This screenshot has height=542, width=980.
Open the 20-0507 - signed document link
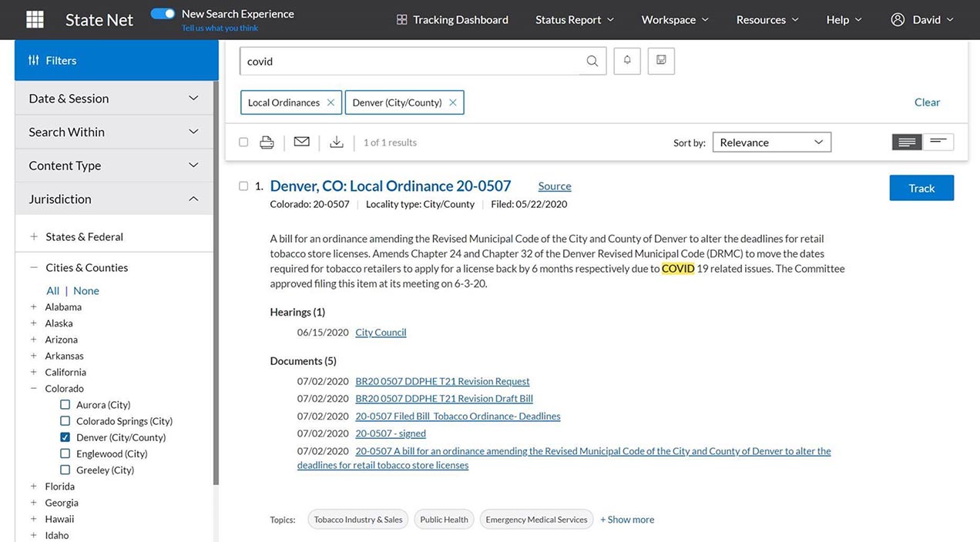pyautogui.click(x=390, y=433)
